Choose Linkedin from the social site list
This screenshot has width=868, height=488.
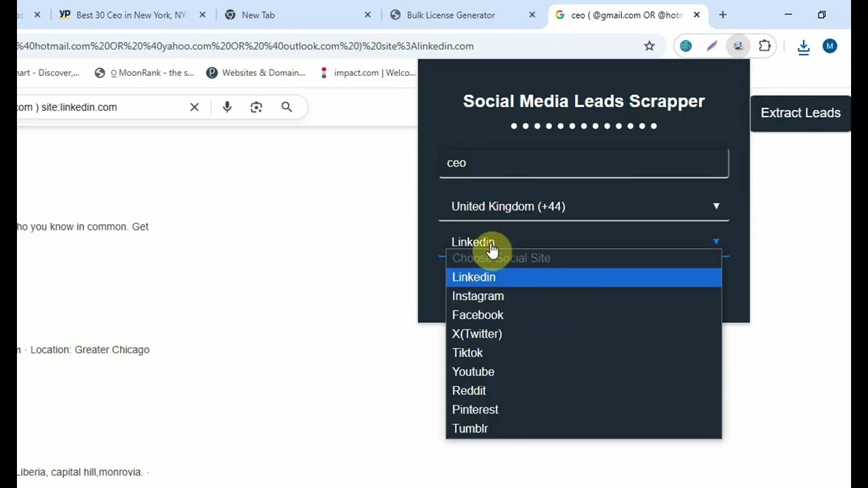pyautogui.click(x=584, y=277)
